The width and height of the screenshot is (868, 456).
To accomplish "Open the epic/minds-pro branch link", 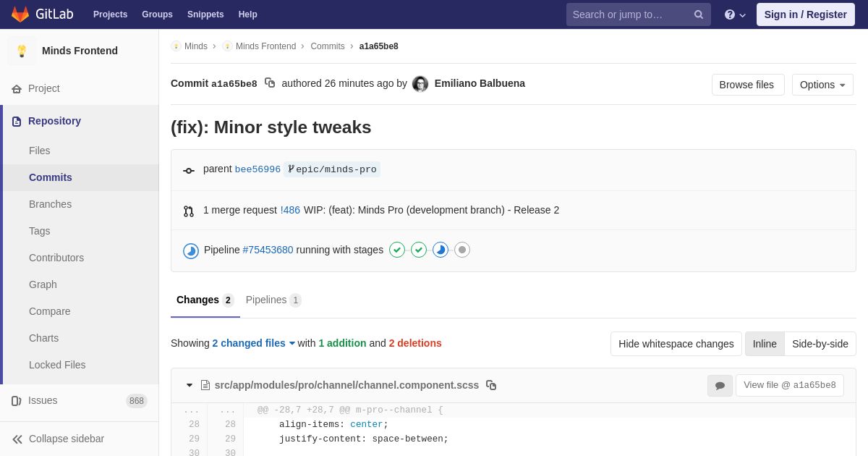I will (332, 169).
